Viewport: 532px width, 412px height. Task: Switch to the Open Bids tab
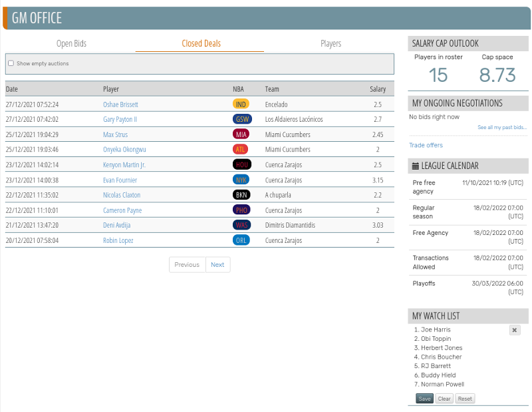[x=71, y=44]
